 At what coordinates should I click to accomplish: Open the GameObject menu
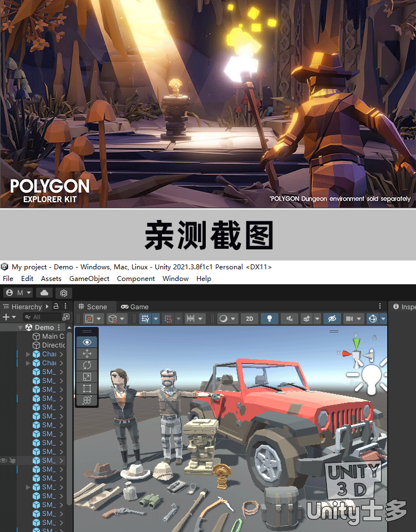point(89,279)
